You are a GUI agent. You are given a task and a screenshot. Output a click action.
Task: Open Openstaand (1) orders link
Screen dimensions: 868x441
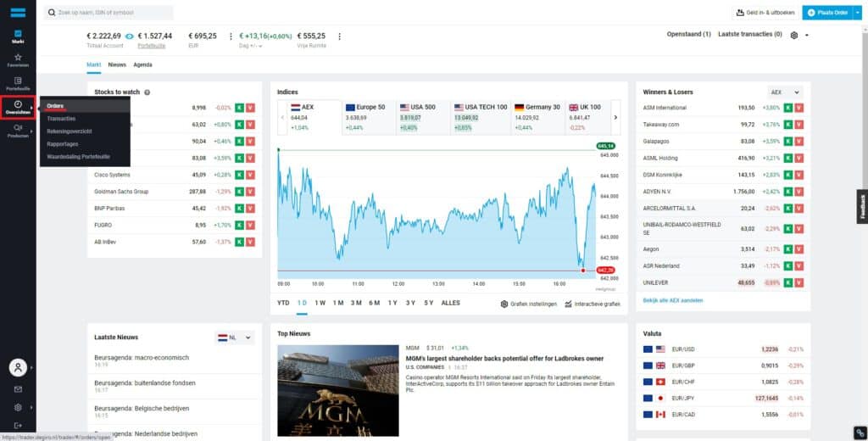click(688, 35)
